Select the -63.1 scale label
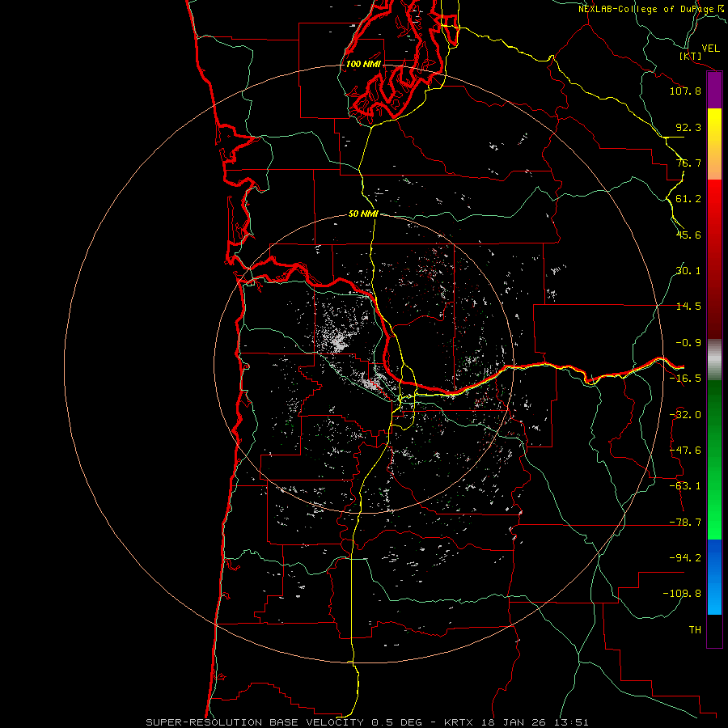 [x=685, y=486]
